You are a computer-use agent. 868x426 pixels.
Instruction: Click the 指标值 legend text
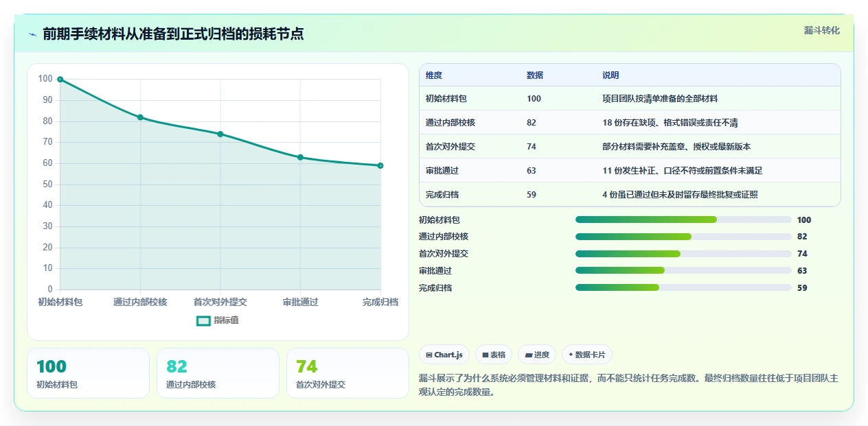[x=227, y=320]
